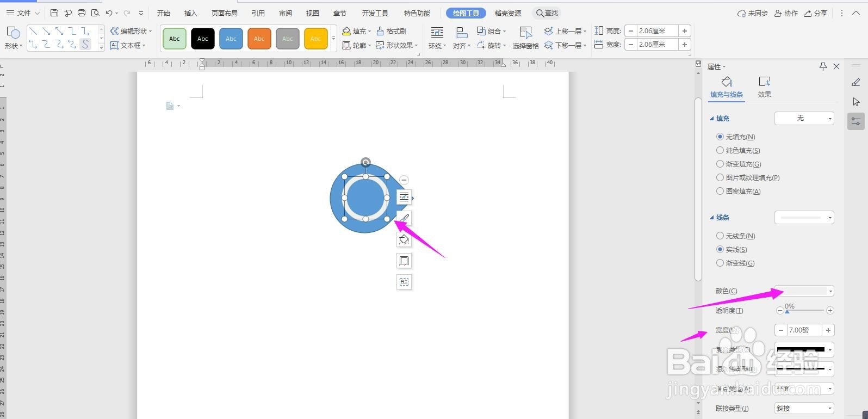Collapse the 填充 section triangle
Viewport: 868px width, 419px height.
pos(712,119)
